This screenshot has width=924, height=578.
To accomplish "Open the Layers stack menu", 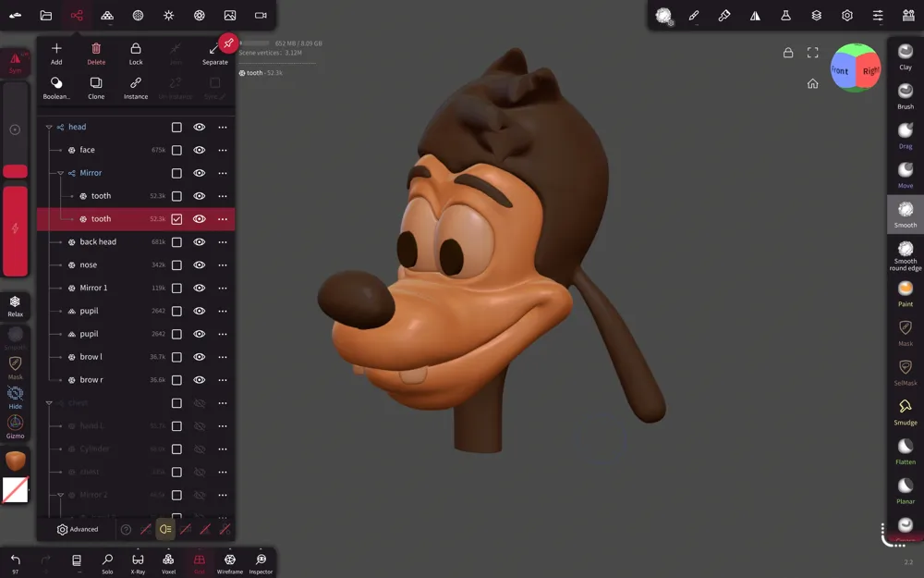I will coord(816,16).
